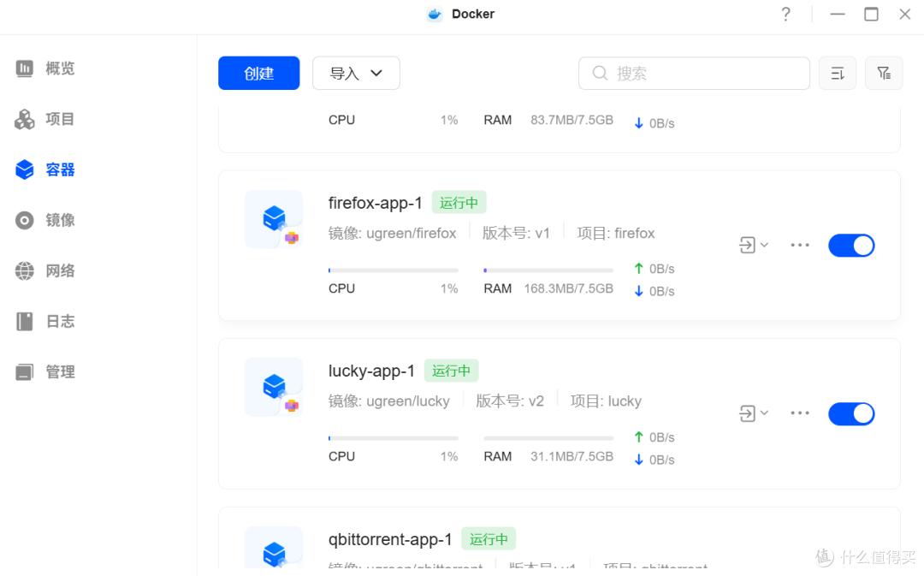Open terminal dropdown for lucky-app-1

(x=754, y=413)
